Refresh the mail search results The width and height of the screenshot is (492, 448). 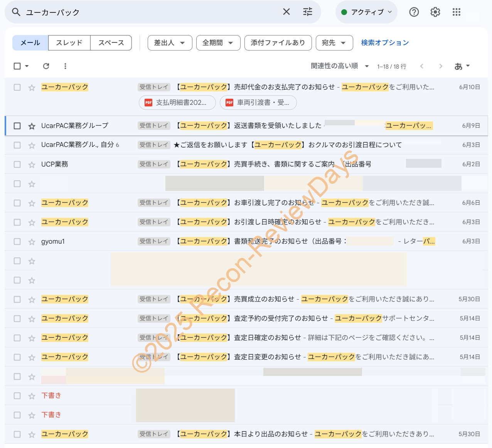pos(46,66)
